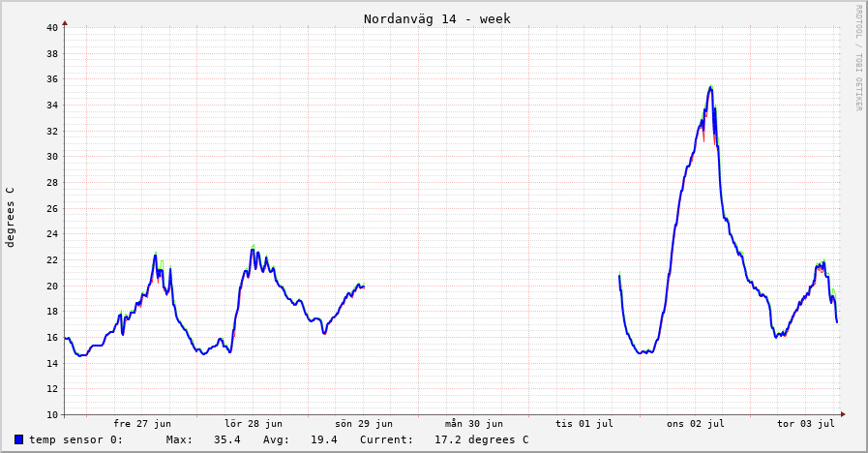
Task: Click the y-axis label 30
Action: pyautogui.click(x=52, y=157)
